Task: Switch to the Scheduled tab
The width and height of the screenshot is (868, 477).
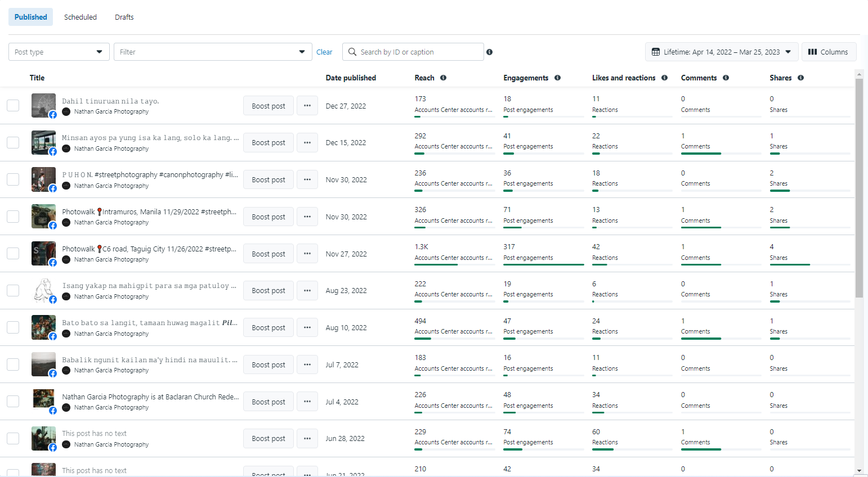Action: point(80,17)
